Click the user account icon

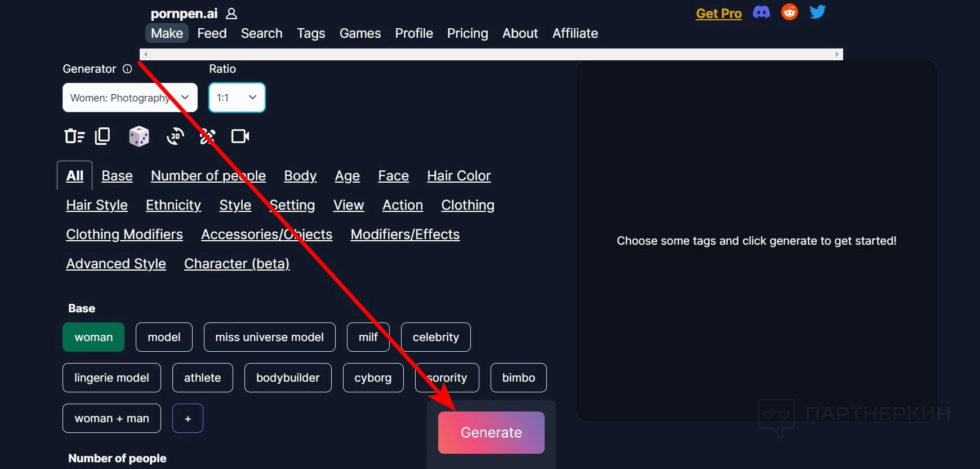coord(231,14)
